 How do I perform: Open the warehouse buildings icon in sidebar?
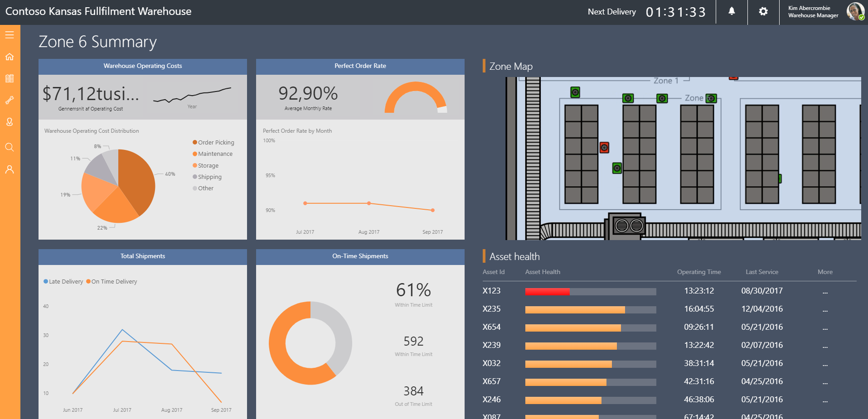10,78
